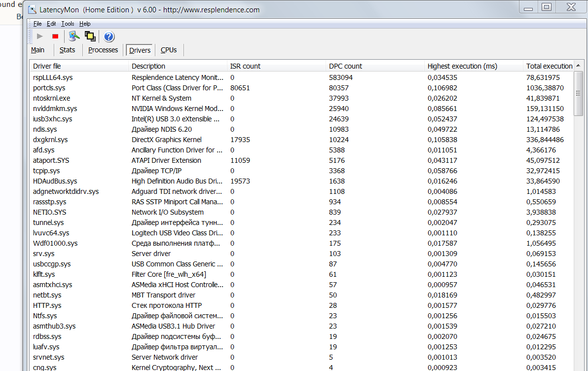Open help via the blue question mark icon
Viewport: 588px width, 371px height.
point(109,37)
